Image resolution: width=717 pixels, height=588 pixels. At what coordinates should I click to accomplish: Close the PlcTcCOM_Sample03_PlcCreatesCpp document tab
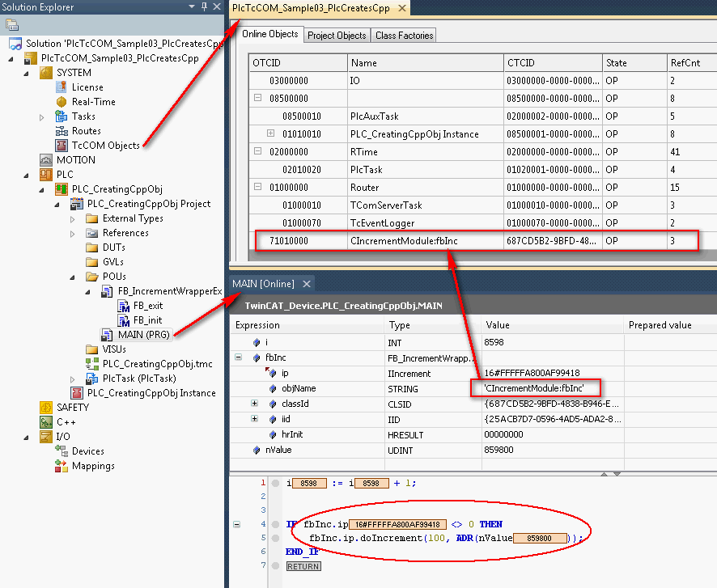click(x=402, y=8)
